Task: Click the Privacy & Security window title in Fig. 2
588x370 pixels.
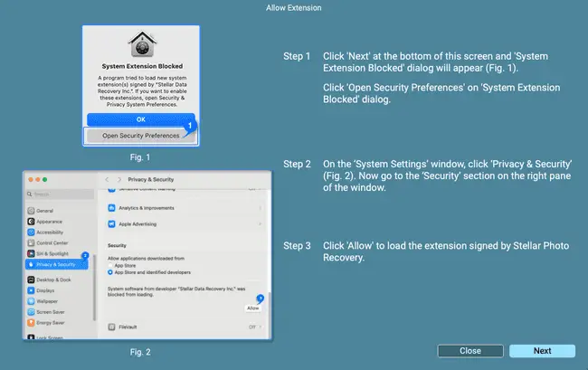Action: 151,179
